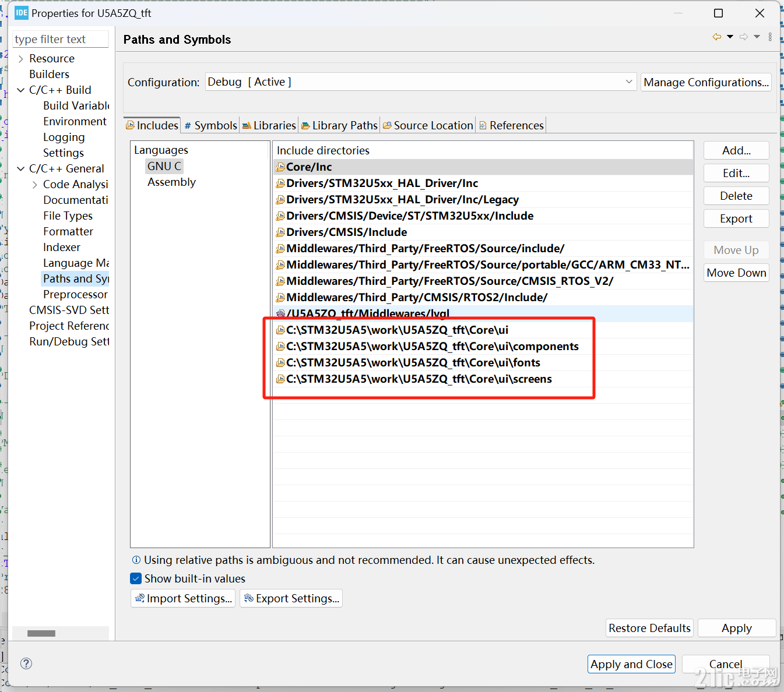This screenshot has width=784, height=692.
Task: Click the Apply button
Action: coord(737,628)
